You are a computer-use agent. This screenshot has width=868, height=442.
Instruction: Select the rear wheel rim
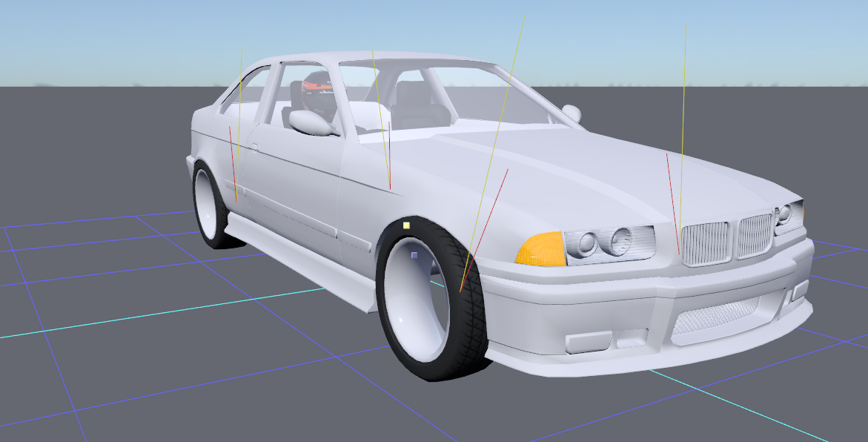point(205,205)
